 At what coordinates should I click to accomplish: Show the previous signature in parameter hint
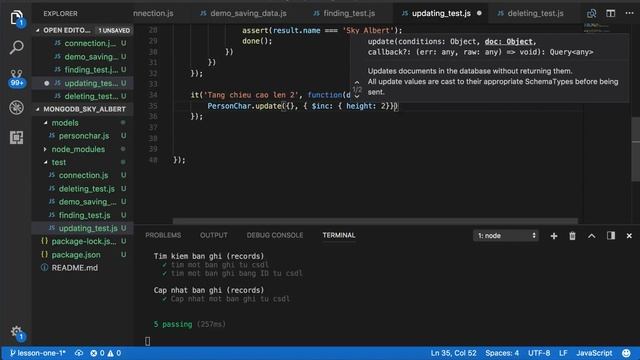click(x=357, y=82)
